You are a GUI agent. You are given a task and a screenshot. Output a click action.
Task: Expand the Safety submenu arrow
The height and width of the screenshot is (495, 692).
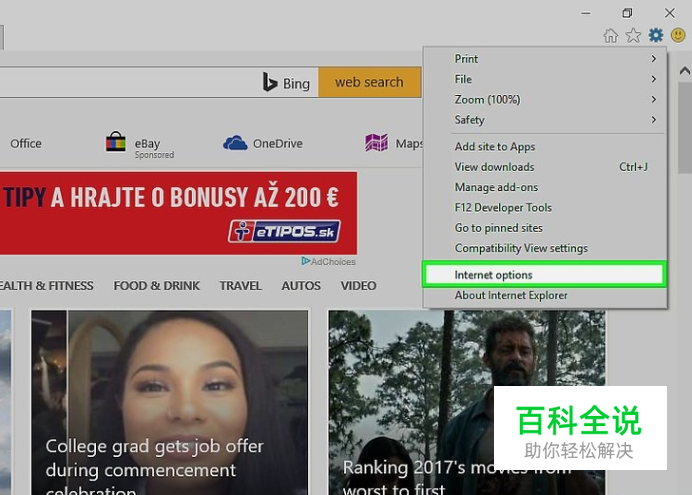tap(654, 120)
